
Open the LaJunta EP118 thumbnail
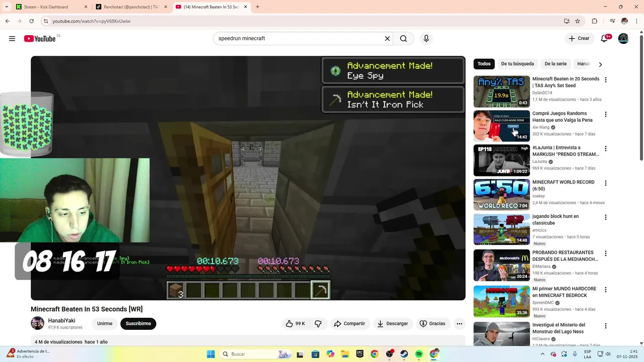tap(502, 160)
